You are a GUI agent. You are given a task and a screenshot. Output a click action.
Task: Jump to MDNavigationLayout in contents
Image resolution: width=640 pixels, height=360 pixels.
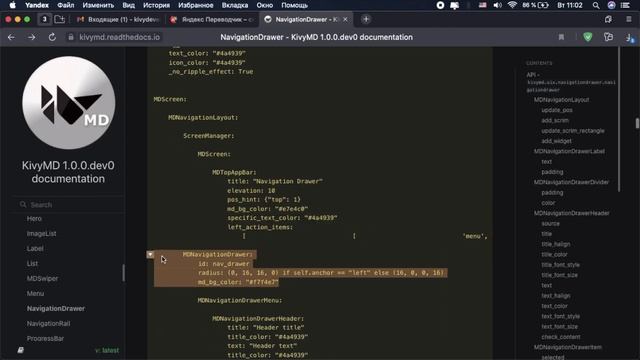[562, 100]
